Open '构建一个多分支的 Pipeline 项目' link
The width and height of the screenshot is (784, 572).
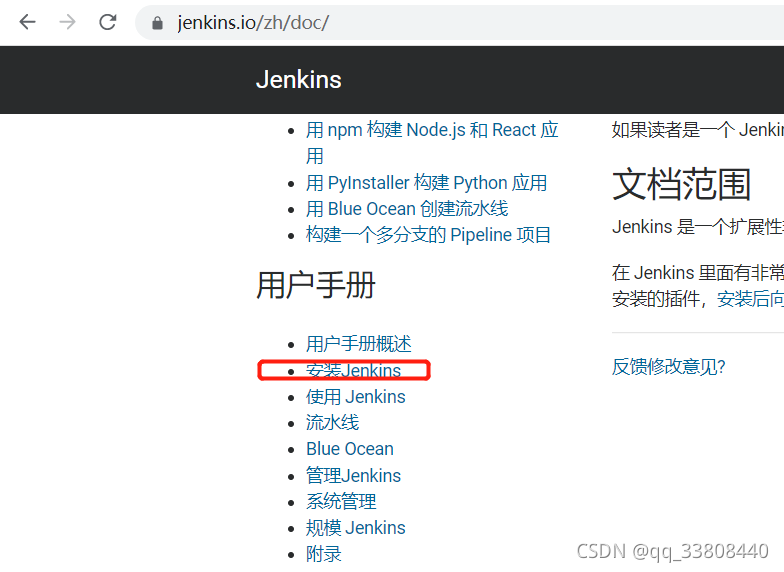428,234
